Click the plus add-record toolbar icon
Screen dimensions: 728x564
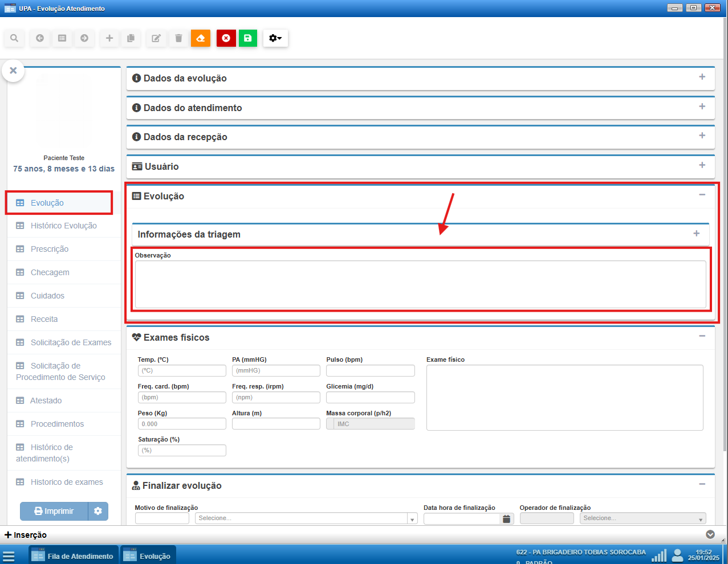[x=109, y=38]
